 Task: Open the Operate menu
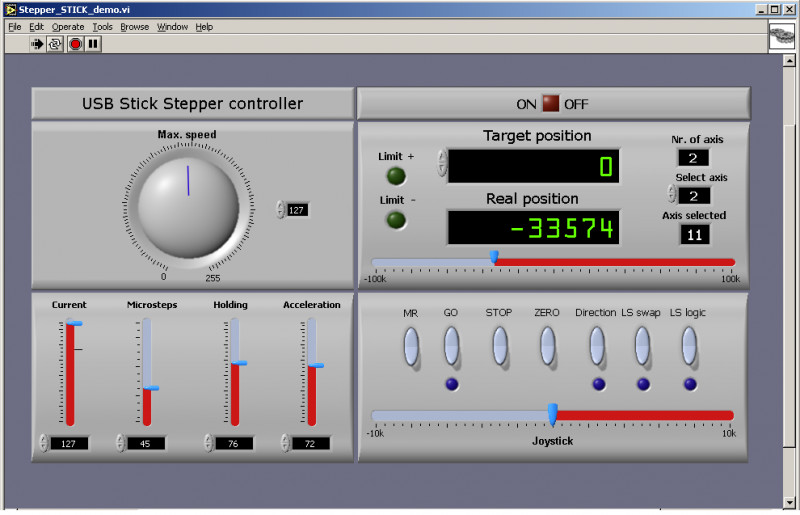tap(68, 27)
